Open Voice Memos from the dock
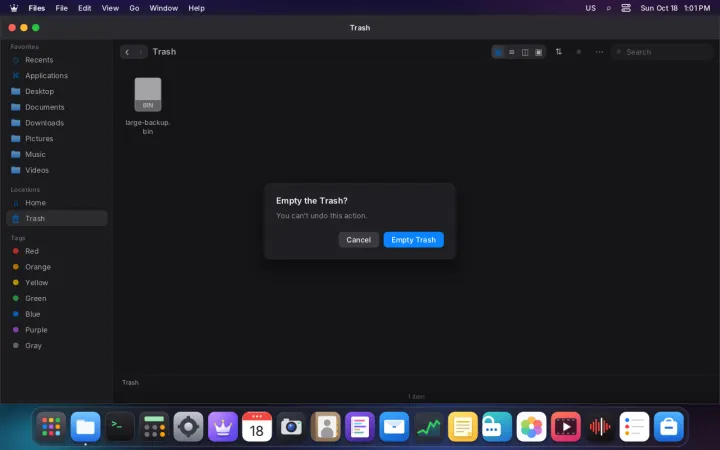 600,427
